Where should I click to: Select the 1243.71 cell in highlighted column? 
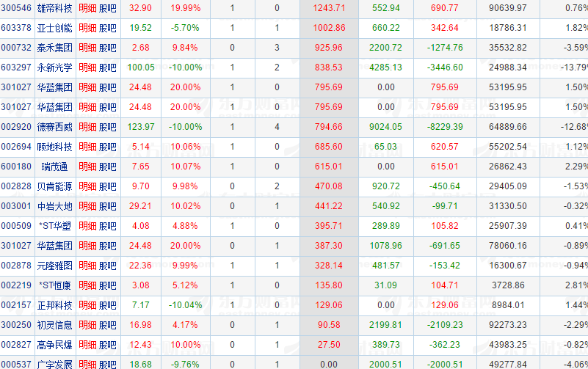click(x=328, y=8)
